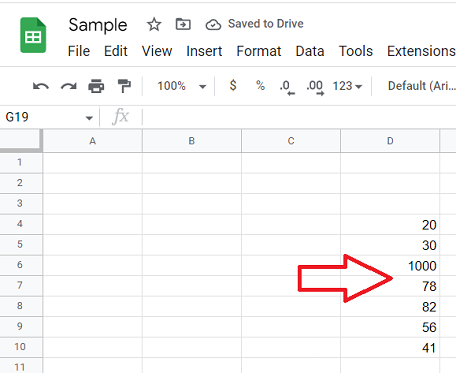Format as percent with % icon

click(260, 86)
